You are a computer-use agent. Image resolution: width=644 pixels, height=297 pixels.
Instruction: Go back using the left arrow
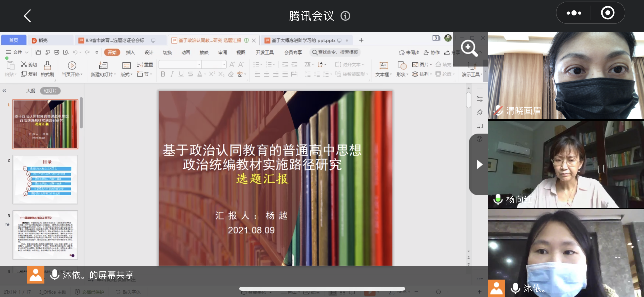(27, 16)
